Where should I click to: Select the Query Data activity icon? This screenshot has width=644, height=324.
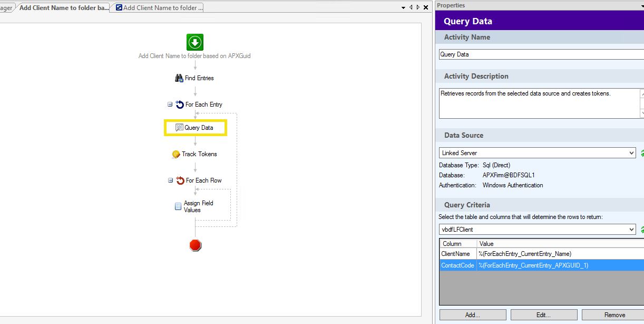[179, 128]
